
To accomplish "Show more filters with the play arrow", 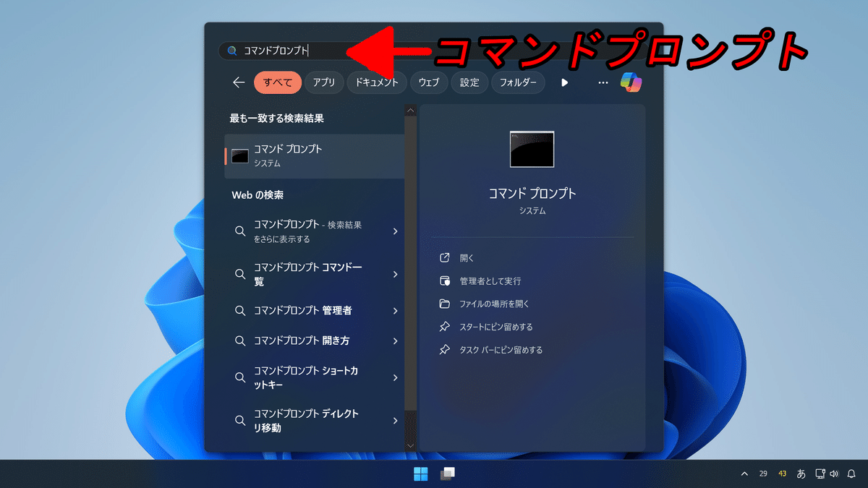I will (x=565, y=82).
